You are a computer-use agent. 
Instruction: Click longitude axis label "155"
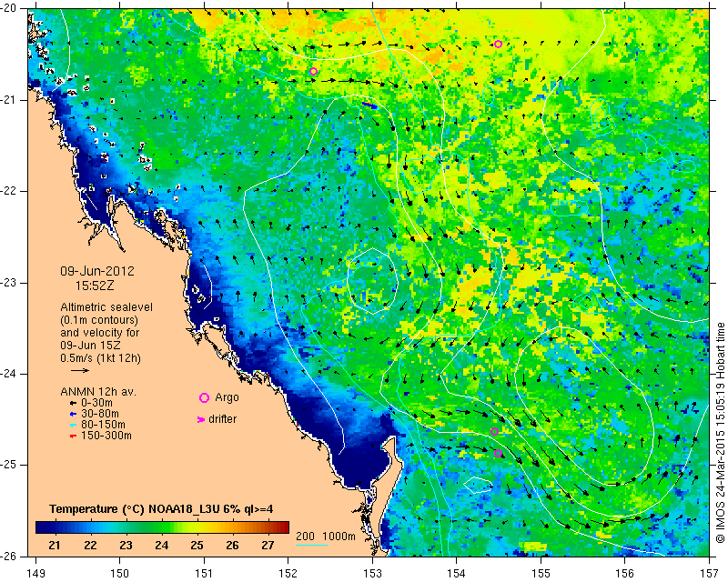[541, 573]
